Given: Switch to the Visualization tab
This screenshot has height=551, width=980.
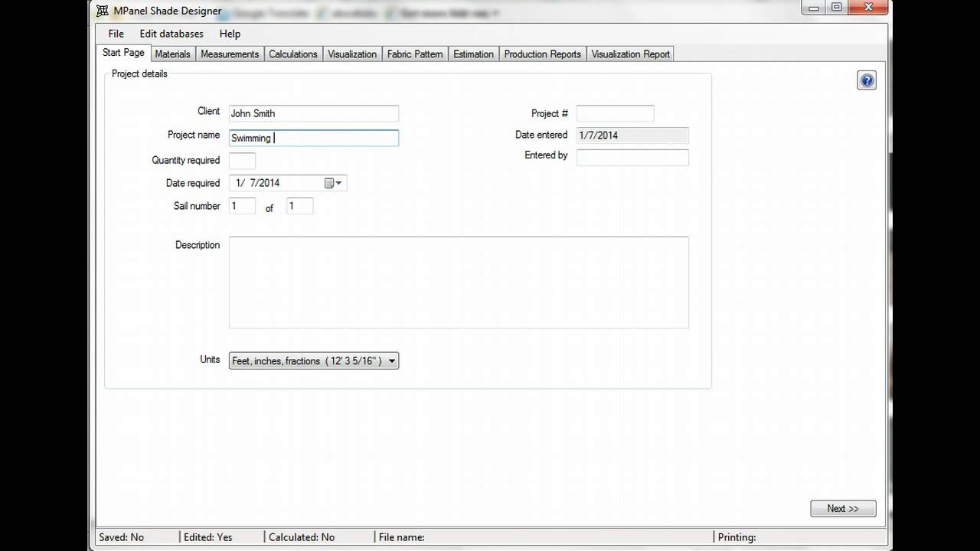Looking at the screenshot, I should 352,54.
